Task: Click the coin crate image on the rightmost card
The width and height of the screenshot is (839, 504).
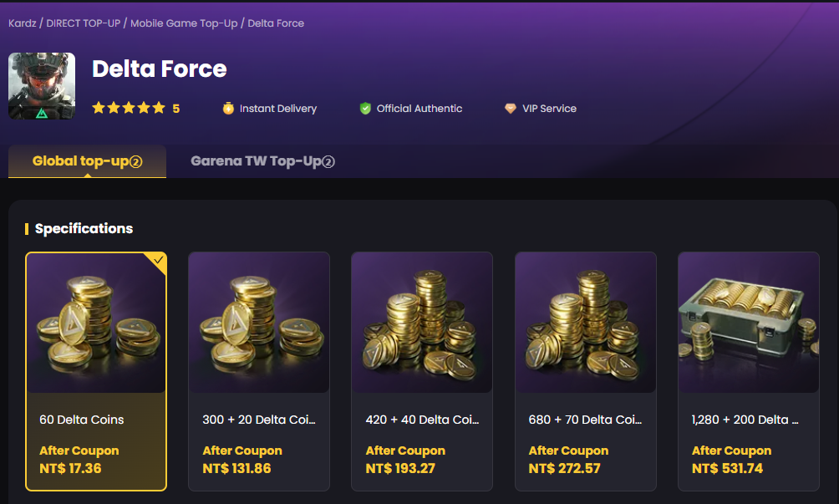Action: [x=748, y=323]
